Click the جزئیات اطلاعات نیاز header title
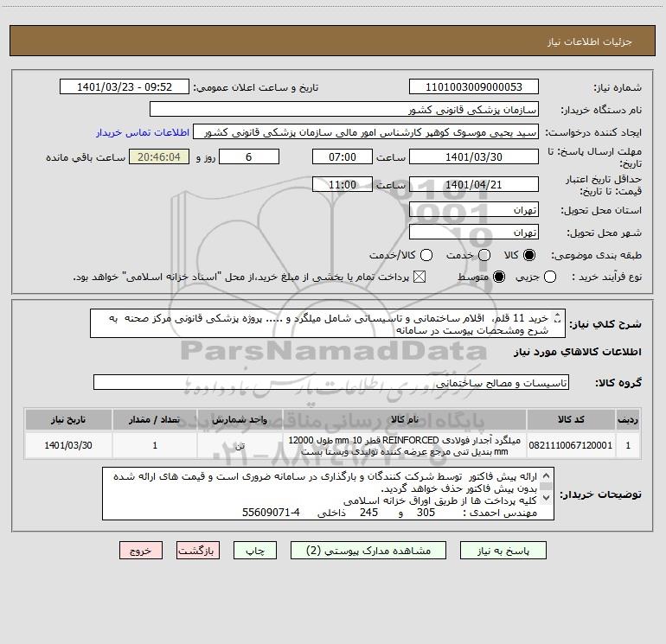 [x=590, y=41]
